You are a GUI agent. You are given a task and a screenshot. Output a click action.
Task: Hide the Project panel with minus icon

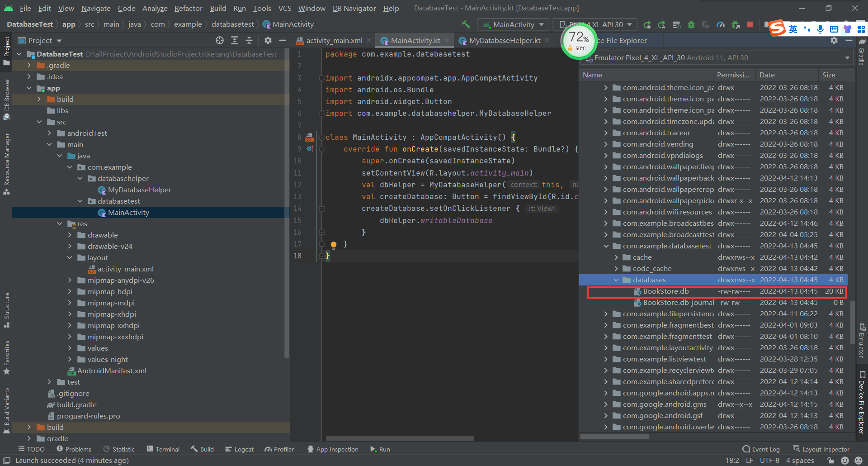coord(283,40)
